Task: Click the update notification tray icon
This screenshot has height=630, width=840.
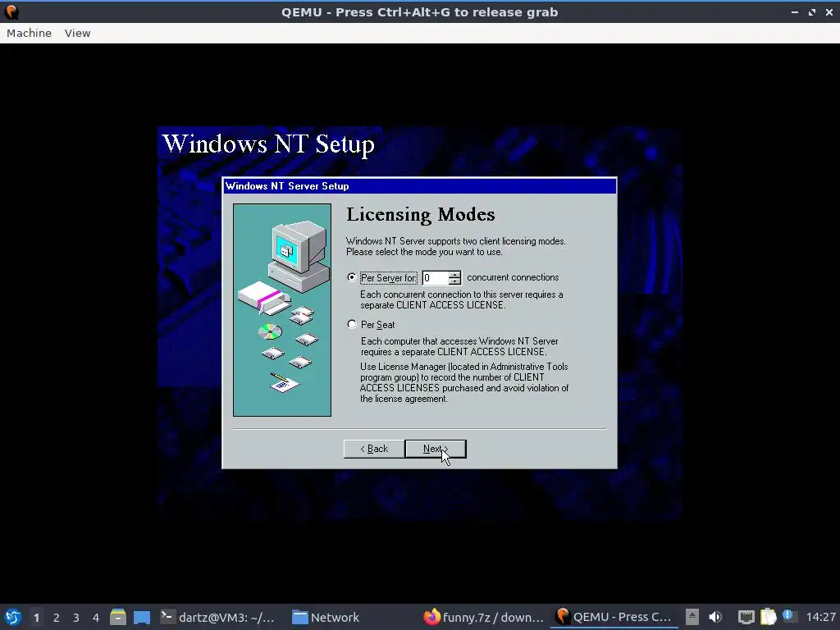Action: pos(788,616)
